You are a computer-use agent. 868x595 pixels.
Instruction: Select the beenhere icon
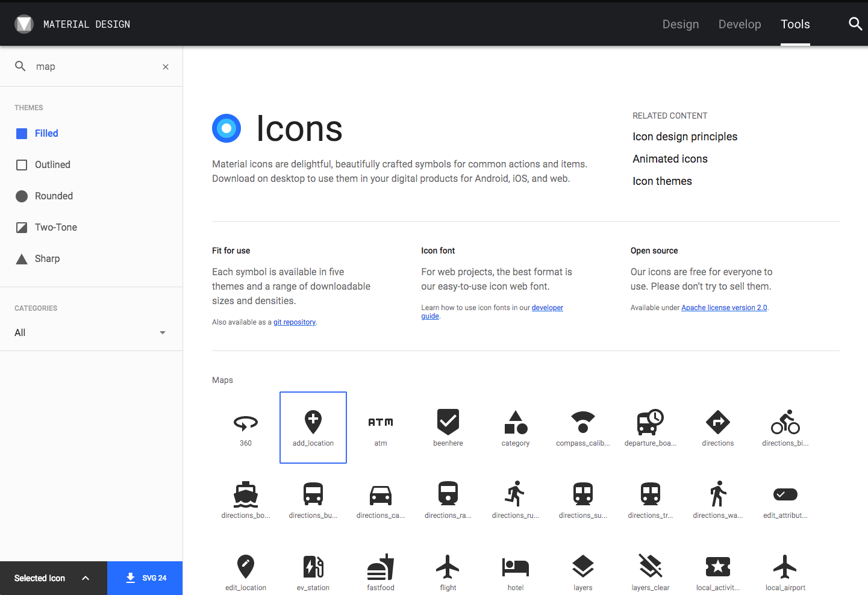[448, 427]
